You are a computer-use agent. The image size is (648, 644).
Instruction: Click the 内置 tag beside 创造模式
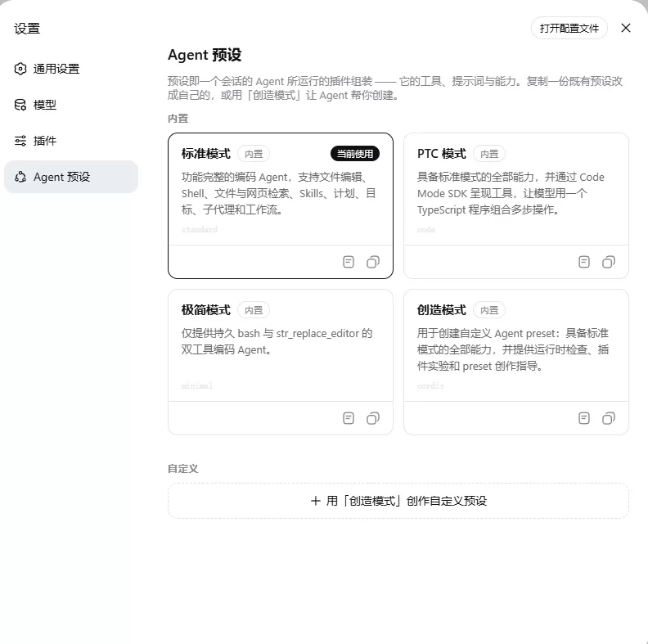489,310
